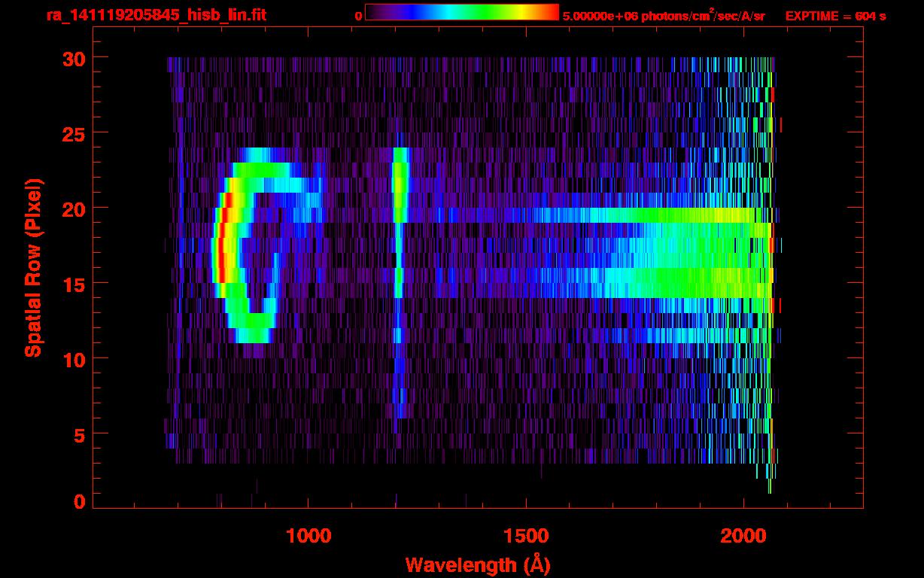The height and width of the screenshot is (578, 924).
Task: Click the colorbar minimum label 0
Action: click(359, 16)
